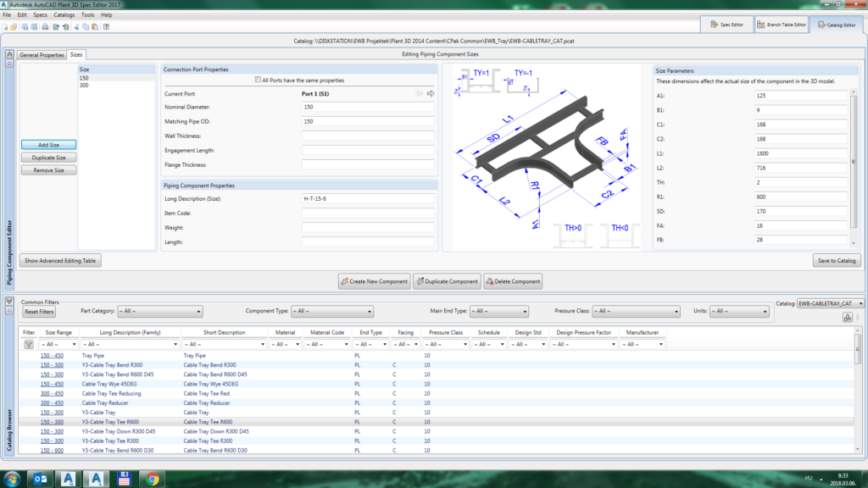Select the Cable Tray Wye 45DEG row
This screenshot has width=868, height=488.
point(437,384)
